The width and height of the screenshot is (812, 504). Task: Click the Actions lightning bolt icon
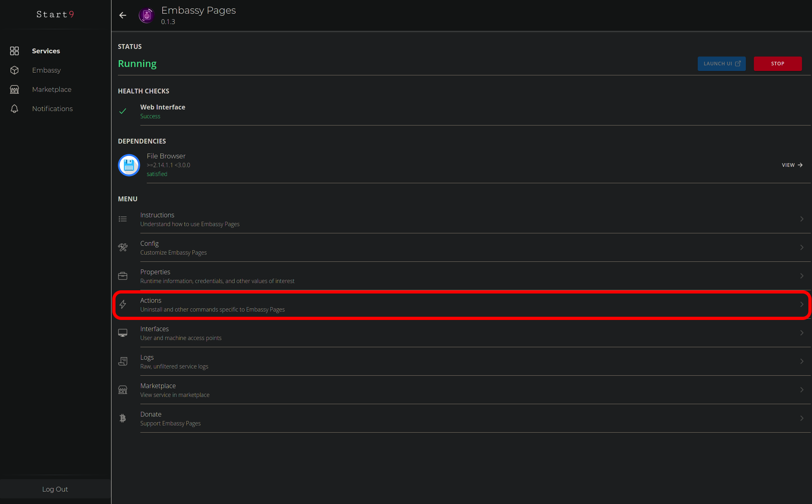123,304
